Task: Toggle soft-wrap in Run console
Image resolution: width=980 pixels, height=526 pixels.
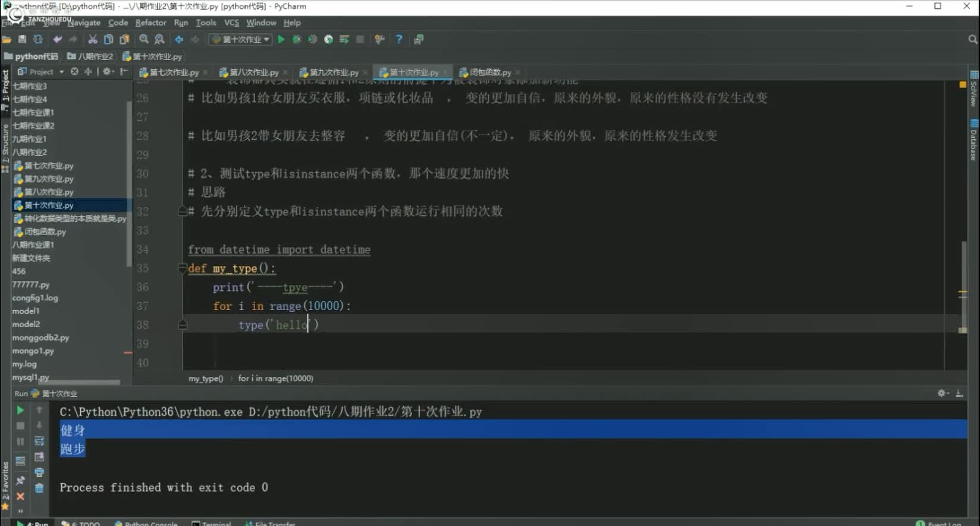Action: coord(39,441)
